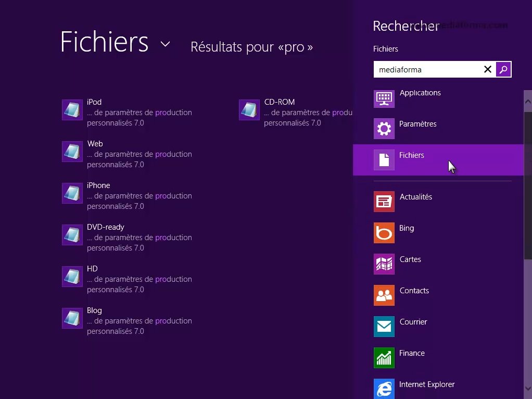
Task: Expand the Fichiers title dropdown chevron
Action: coord(165,44)
